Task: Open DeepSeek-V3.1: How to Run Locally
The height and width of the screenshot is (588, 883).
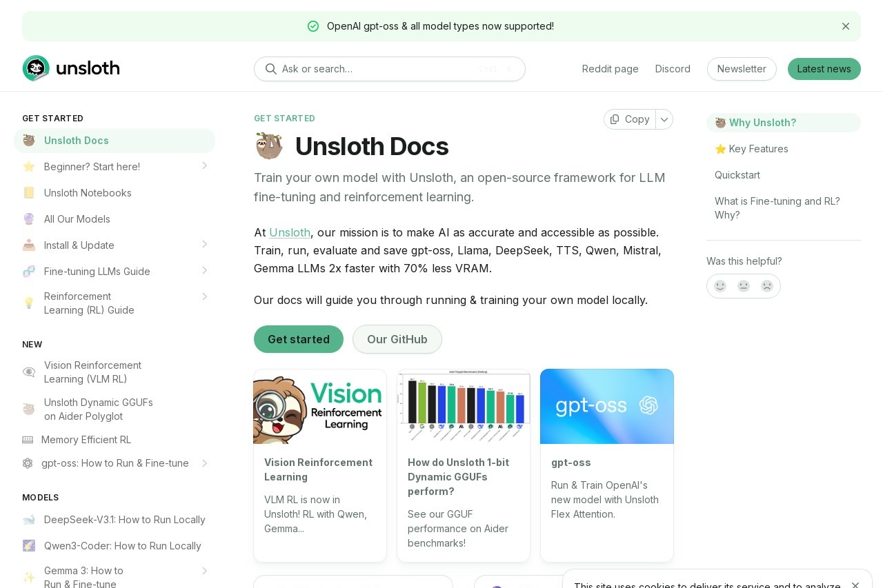Action: point(115,520)
